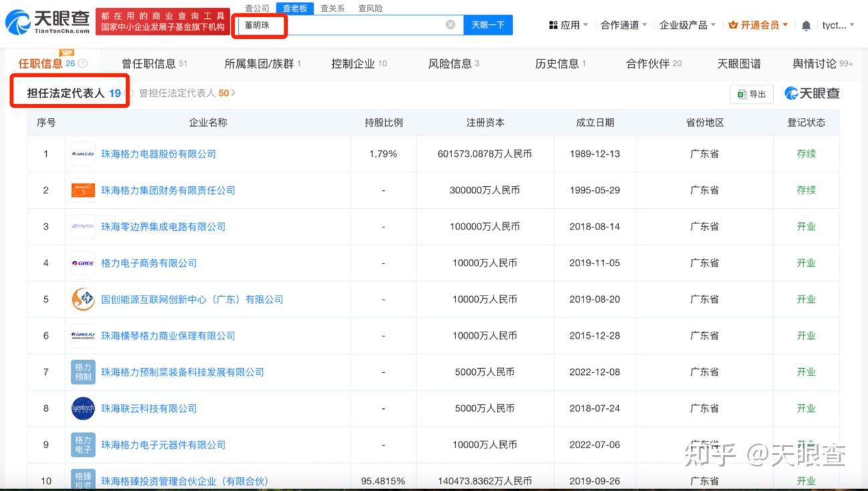This screenshot has width=868, height=491.
Task: Click the 珠海格力预制菜装备科技发展有限公司 logo
Action: pyautogui.click(x=83, y=372)
